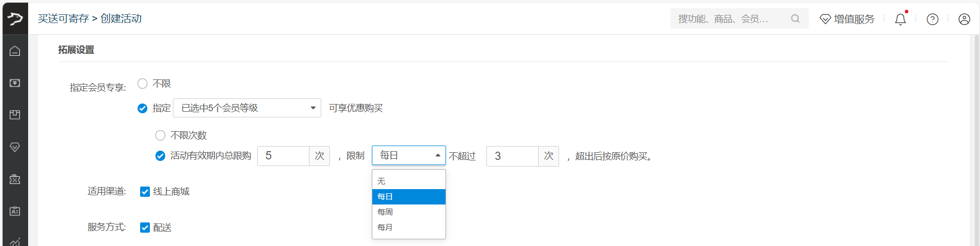Image resolution: width=980 pixels, height=246 pixels.
Task: Open the product box icon in the sidebar
Action: (15, 115)
